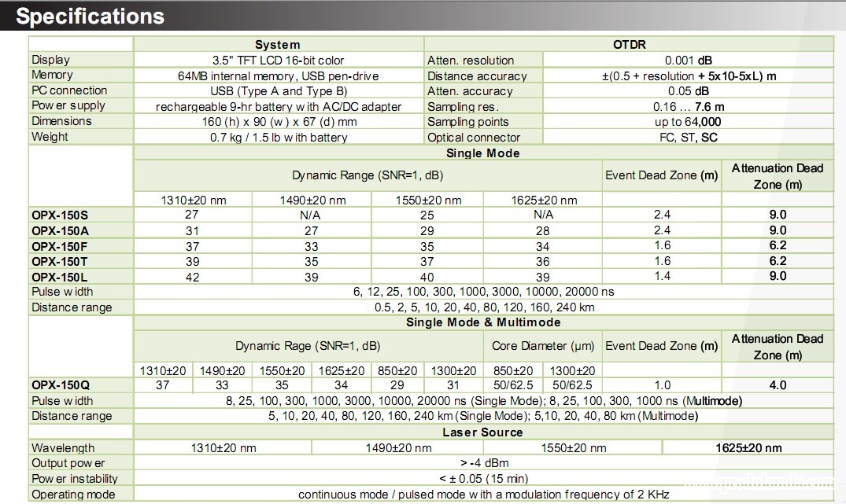Select the OPX-150Q model row label
Viewport: 846px width, 504px height.
coord(61,385)
